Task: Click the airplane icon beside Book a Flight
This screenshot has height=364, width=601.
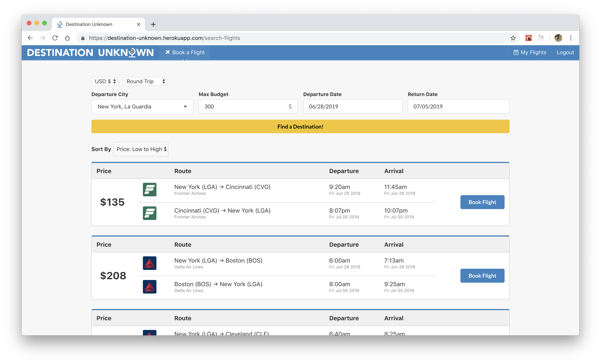Action: [167, 52]
